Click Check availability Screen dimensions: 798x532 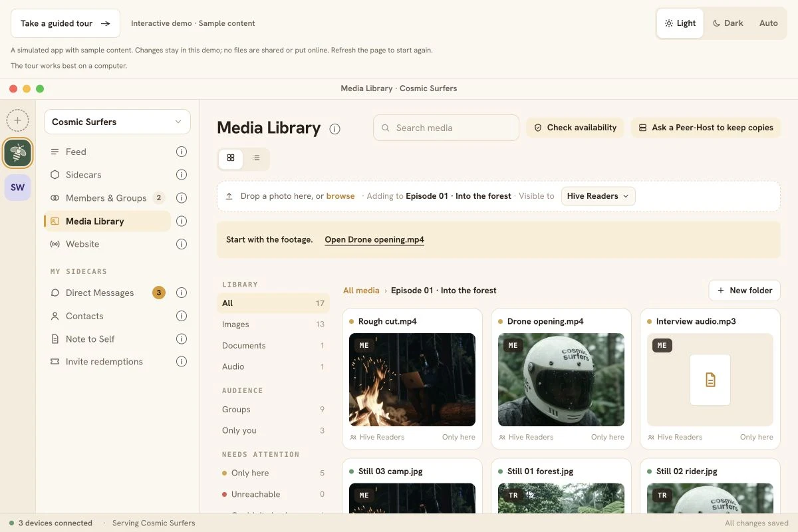point(575,128)
